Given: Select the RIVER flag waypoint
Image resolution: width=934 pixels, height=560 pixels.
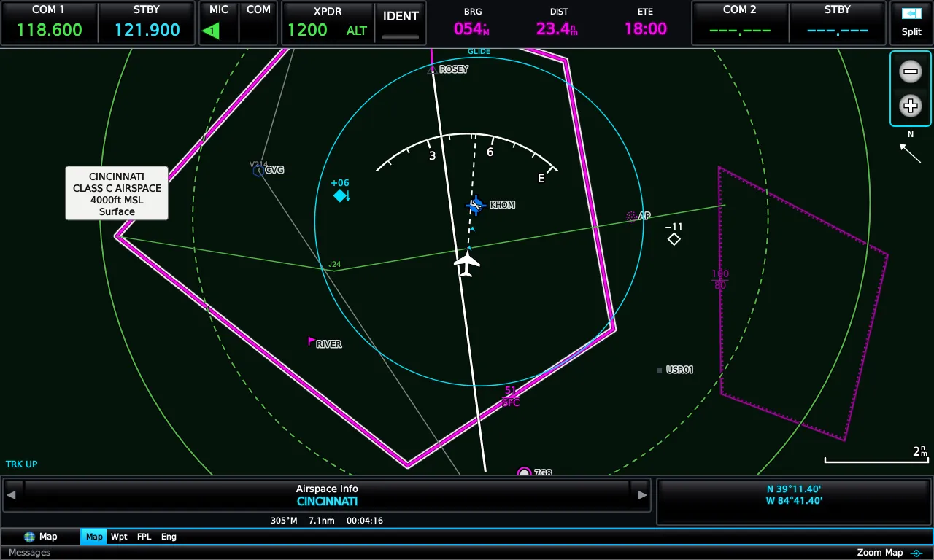Looking at the screenshot, I should point(312,341).
